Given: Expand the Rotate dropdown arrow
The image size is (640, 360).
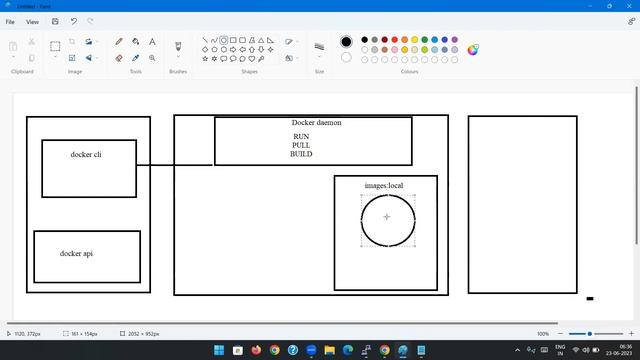Looking at the screenshot, I should (97, 42).
